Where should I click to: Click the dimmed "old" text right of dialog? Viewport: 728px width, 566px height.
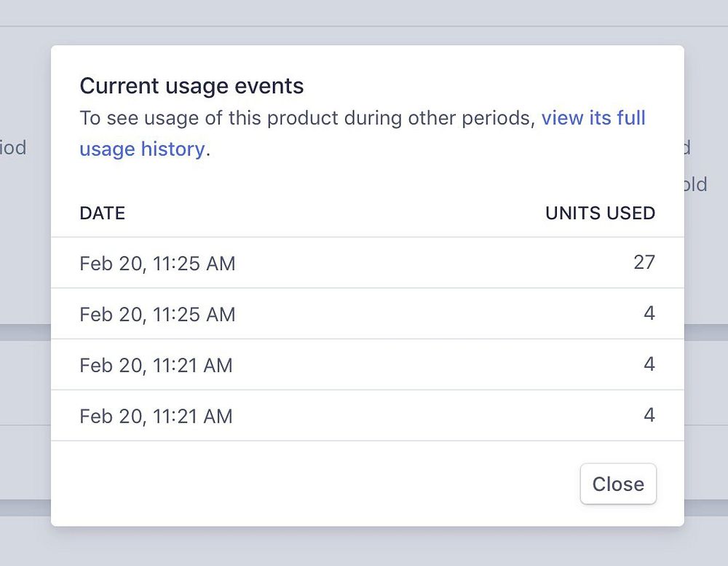pos(696,184)
